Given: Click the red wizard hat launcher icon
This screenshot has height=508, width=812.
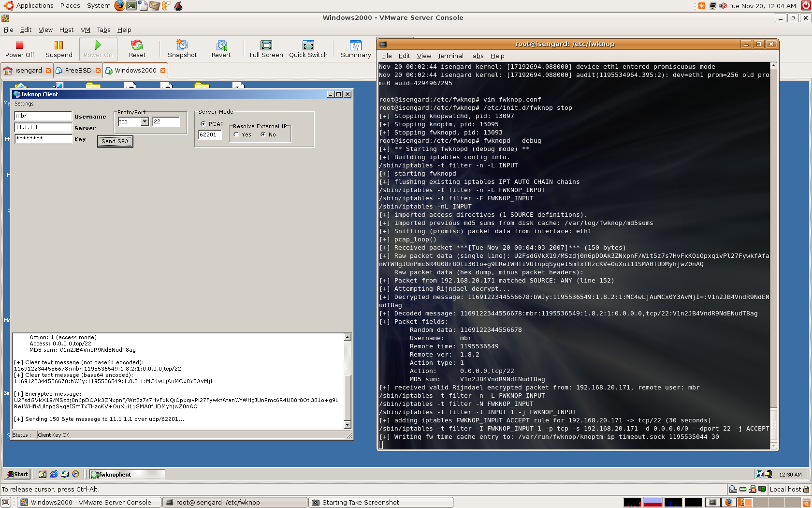Looking at the screenshot, I should [178, 6].
